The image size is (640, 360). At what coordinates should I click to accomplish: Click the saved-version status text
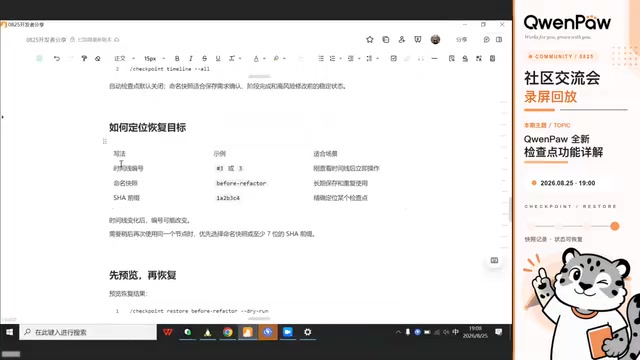click(95, 40)
